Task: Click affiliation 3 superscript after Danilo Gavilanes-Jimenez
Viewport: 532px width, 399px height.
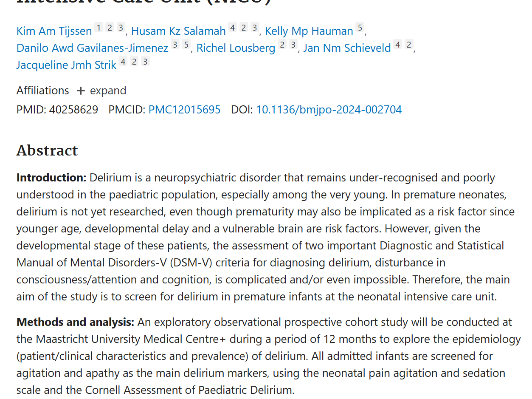Action: click(175, 45)
